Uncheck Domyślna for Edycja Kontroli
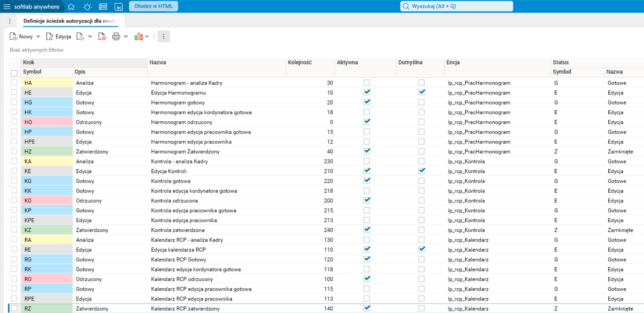The height and width of the screenshot is (313, 644). pos(421,171)
